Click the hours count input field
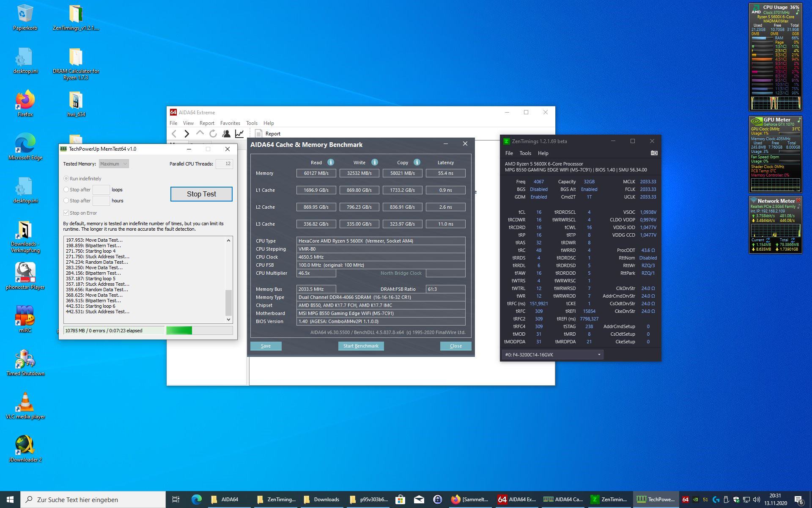 [x=101, y=201]
